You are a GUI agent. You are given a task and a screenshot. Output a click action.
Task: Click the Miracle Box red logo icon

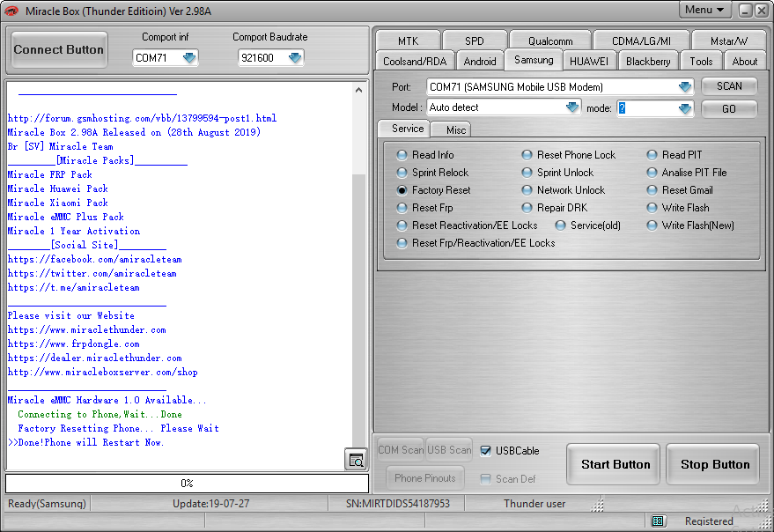[11, 11]
